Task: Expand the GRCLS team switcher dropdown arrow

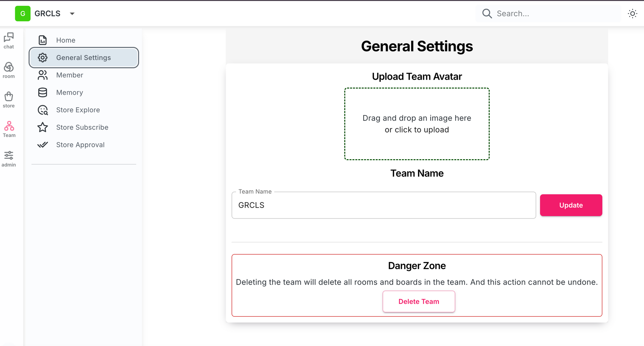Action: point(72,14)
